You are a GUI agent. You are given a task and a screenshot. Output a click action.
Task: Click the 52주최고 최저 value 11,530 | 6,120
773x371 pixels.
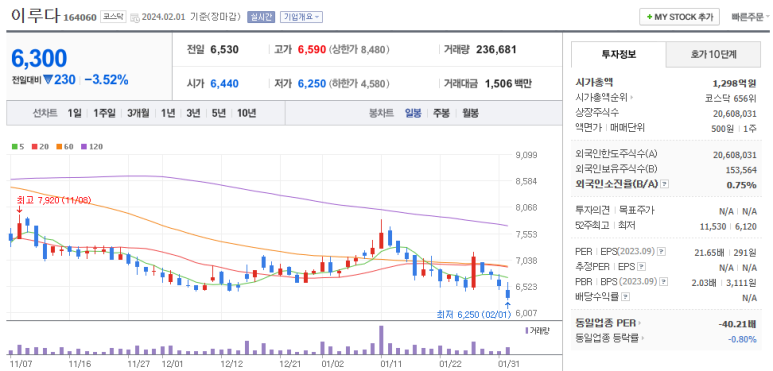coord(728,226)
